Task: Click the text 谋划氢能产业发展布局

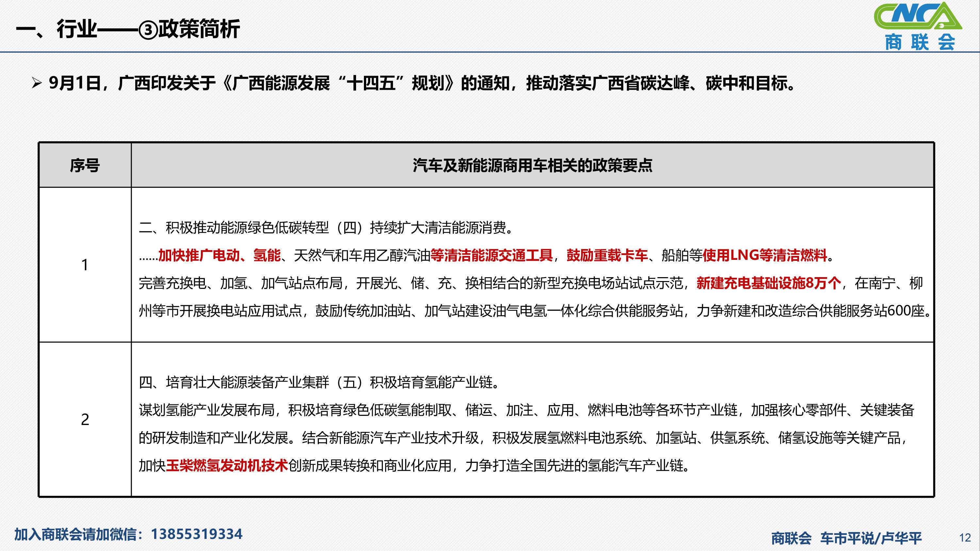Action: [x=206, y=410]
